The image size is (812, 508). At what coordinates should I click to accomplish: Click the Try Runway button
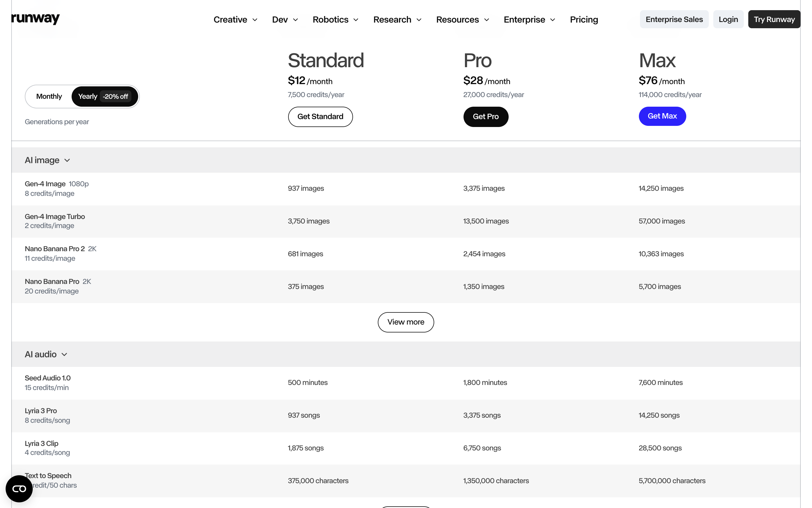pyautogui.click(x=774, y=19)
